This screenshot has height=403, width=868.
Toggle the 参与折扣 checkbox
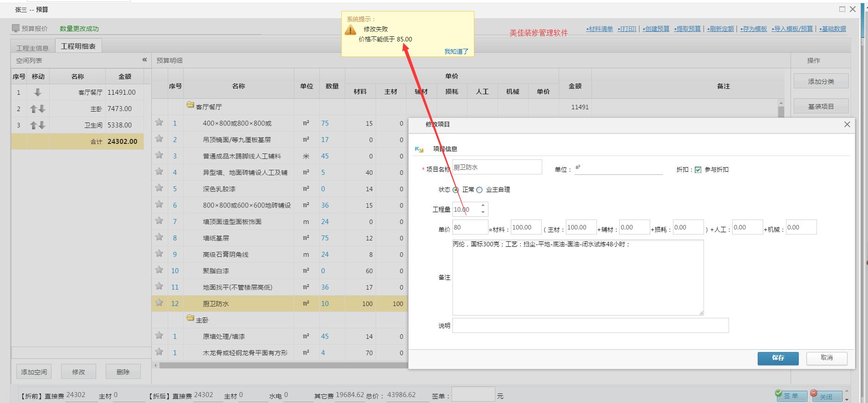tap(698, 170)
